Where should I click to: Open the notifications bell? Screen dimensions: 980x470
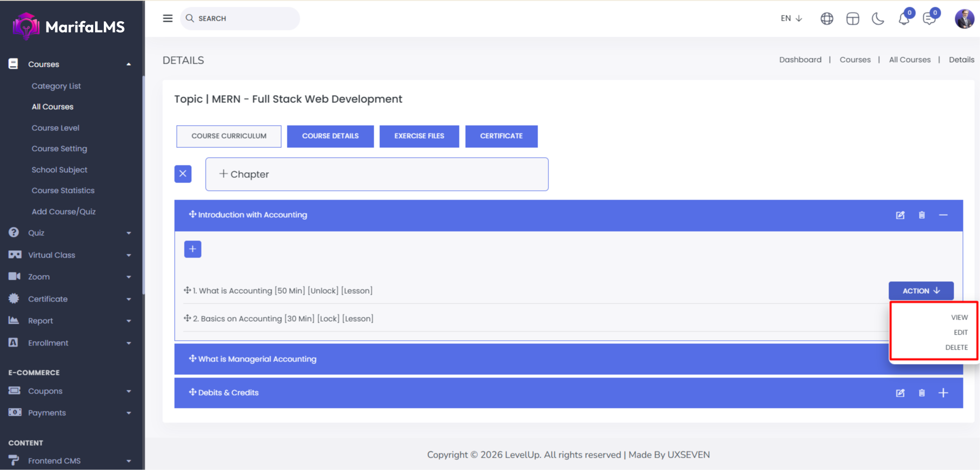coord(904,19)
